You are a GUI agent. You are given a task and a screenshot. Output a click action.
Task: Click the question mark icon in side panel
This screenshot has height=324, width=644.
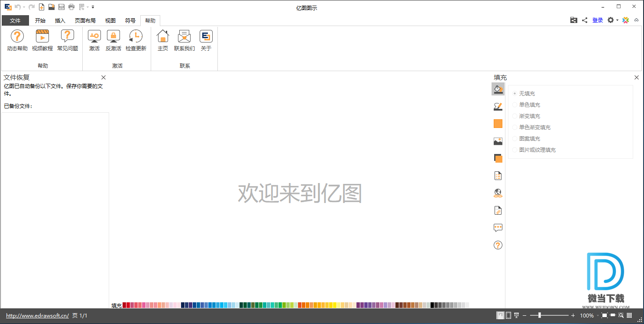click(498, 245)
